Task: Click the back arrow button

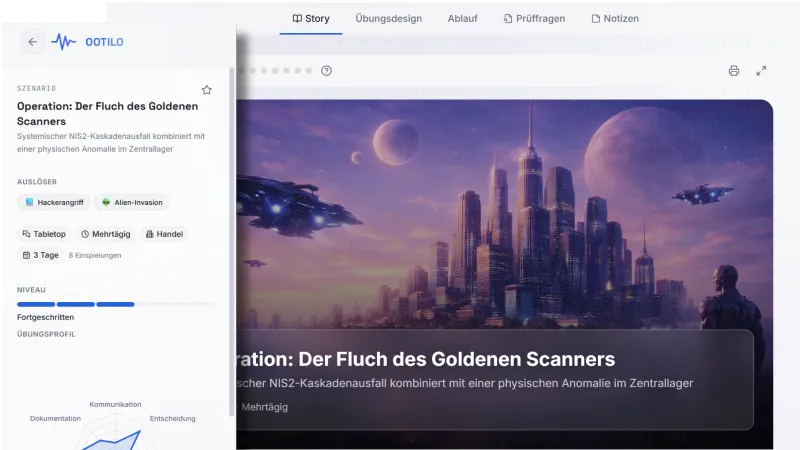Action: point(32,42)
